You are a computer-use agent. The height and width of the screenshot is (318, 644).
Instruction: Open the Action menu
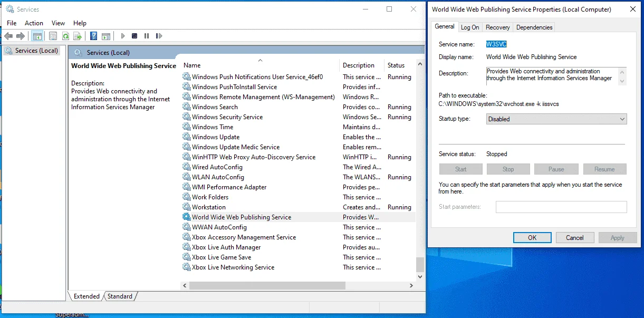(x=34, y=23)
